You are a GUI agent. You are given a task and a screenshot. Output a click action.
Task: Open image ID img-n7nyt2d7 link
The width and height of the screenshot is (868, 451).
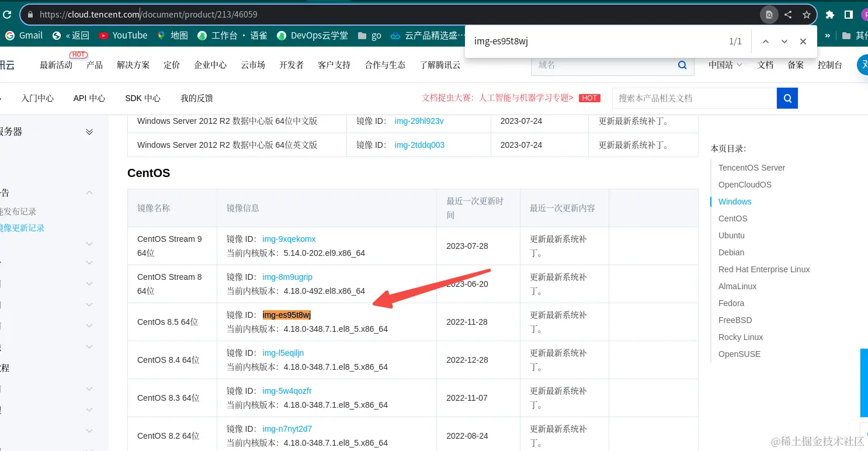[x=287, y=429]
